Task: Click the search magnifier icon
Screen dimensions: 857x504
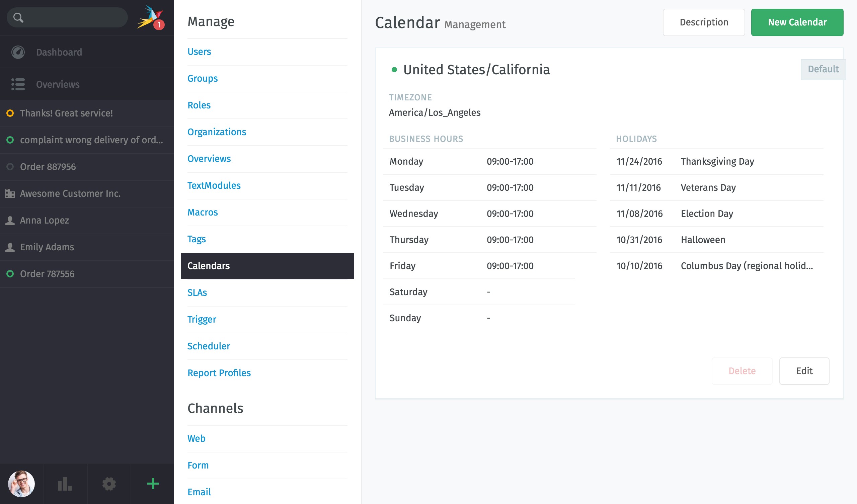Action: pyautogui.click(x=18, y=18)
